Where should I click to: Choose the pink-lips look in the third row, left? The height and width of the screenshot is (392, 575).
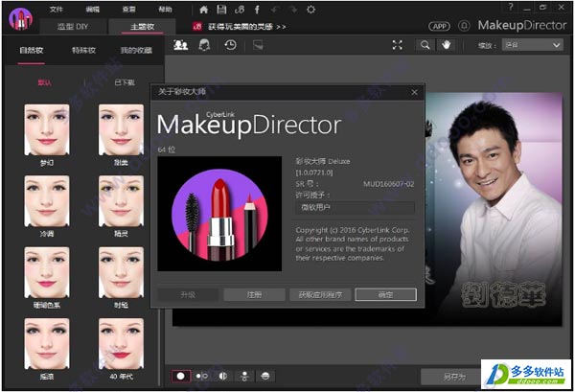click(47, 272)
